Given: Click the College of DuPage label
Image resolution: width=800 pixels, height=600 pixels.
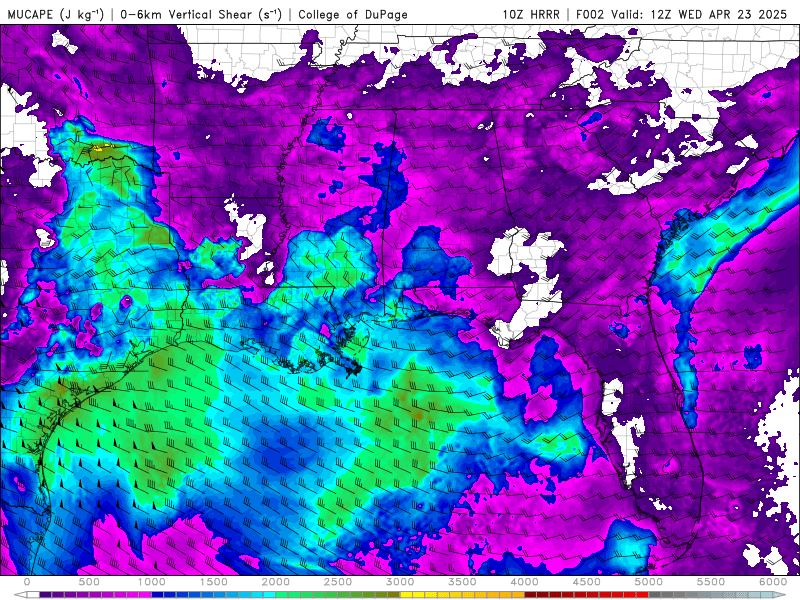Looking at the screenshot, I should tap(353, 14).
